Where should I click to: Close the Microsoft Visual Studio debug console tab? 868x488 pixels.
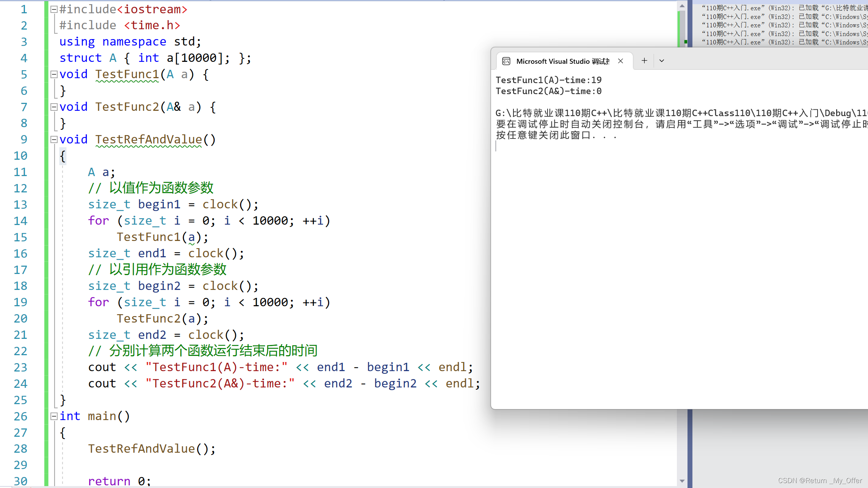coord(620,61)
